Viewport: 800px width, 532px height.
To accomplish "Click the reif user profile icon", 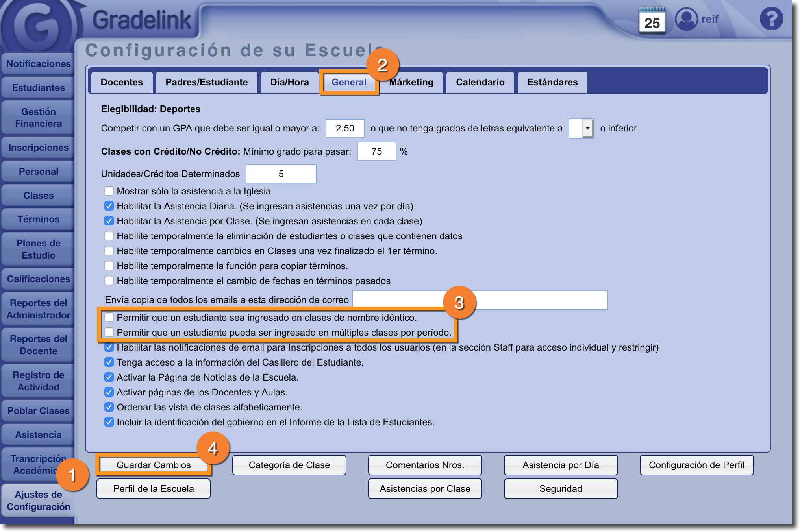I will pyautogui.click(x=686, y=19).
